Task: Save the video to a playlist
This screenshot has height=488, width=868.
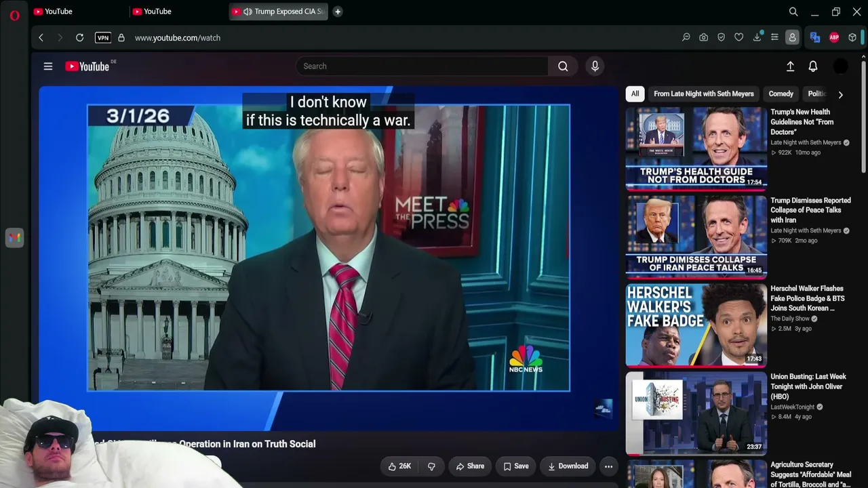Action: click(516, 466)
